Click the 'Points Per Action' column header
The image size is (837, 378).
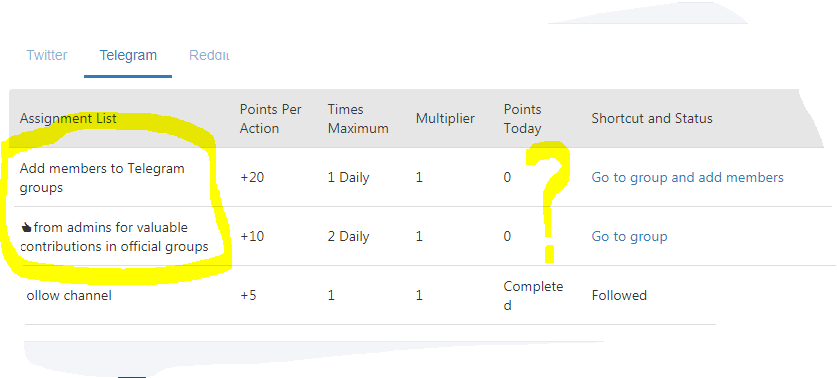click(271, 119)
